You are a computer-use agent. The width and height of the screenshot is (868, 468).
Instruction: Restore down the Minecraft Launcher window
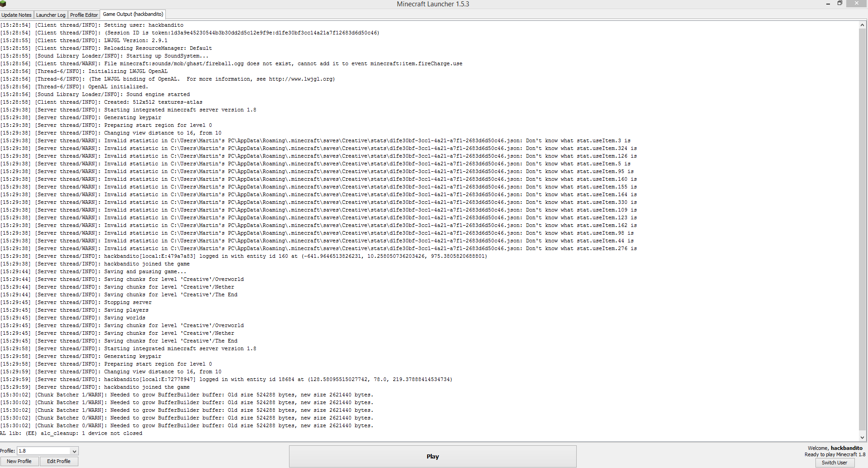click(x=839, y=4)
